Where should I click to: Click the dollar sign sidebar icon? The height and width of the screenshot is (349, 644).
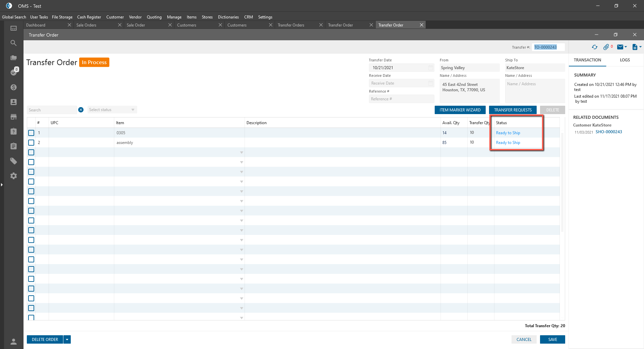pyautogui.click(x=13, y=87)
